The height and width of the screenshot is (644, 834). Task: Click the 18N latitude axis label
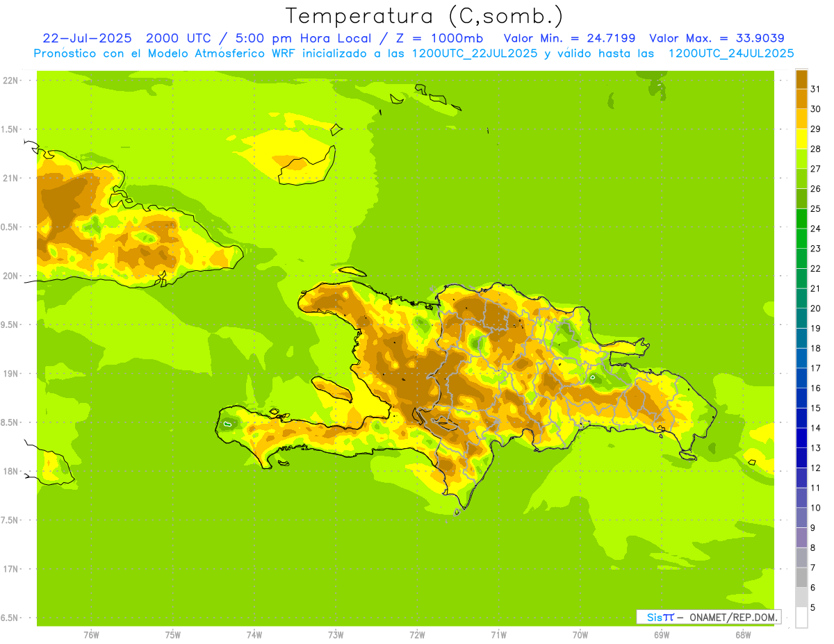point(11,471)
